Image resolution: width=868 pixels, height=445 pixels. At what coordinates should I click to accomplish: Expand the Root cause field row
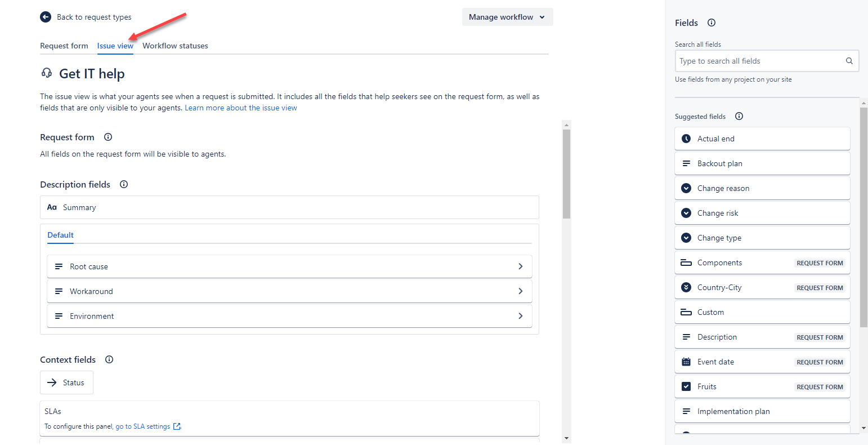[520, 266]
